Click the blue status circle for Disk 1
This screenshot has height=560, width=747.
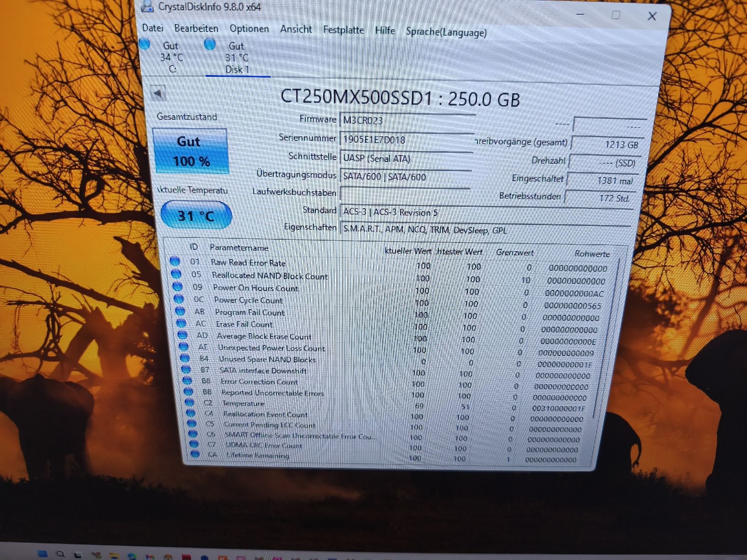click(x=210, y=44)
